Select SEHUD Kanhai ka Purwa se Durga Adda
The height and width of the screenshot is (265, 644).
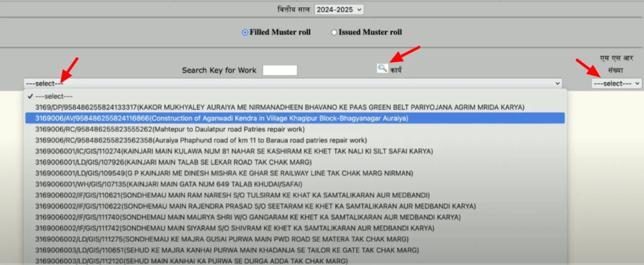coord(295,261)
